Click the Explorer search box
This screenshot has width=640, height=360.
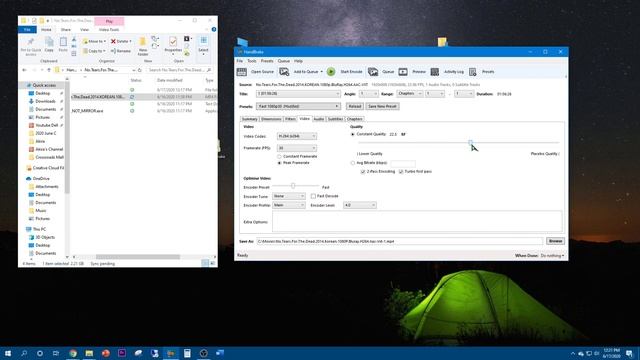tap(179, 70)
